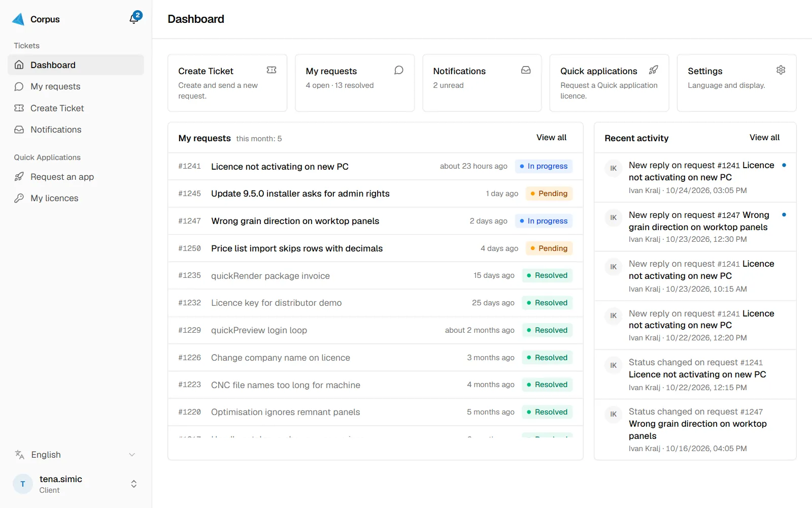Viewport: 812px width, 508px height.
Task: Click the IK avatar for 10/24/2026 activity
Action: (x=614, y=168)
